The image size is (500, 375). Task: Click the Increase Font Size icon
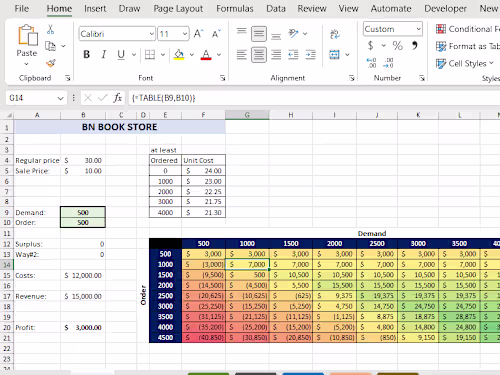[198, 34]
